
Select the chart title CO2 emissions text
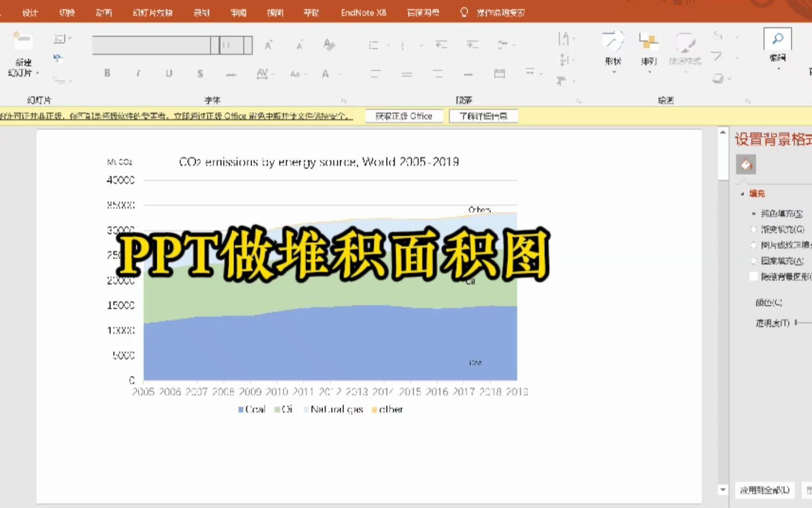point(319,162)
